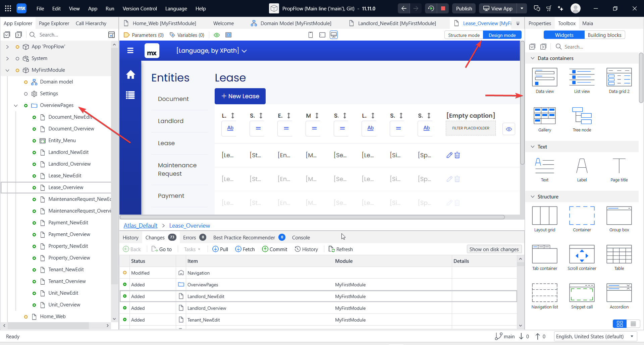This screenshot has height=345, width=644.
Task: Open the Errors tab
Action: 194,237
